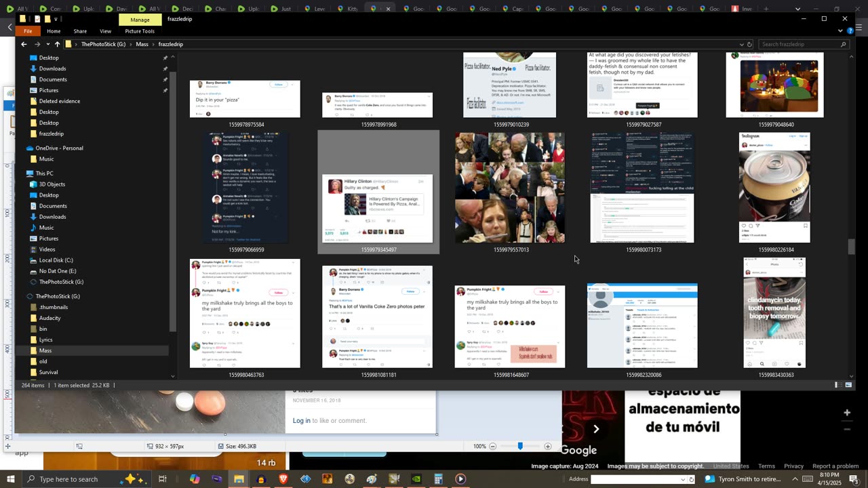The height and width of the screenshot is (488, 868).
Task: Open File Explorer help
Action: [850, 30]
